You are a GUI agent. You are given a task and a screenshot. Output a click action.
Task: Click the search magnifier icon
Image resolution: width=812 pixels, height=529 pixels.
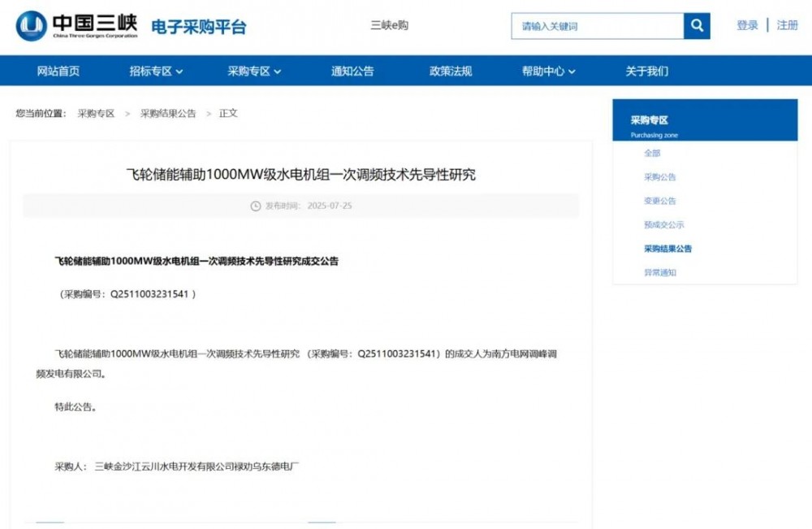696,25
